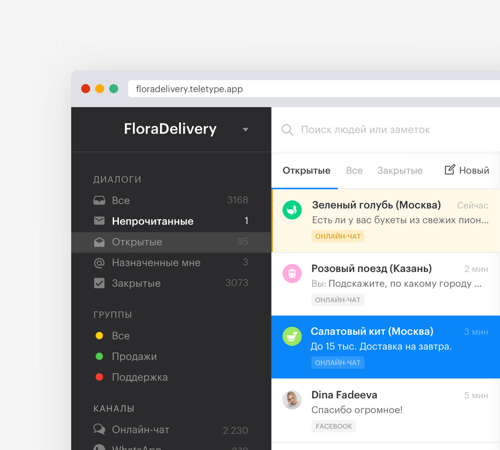Click the 3073 count beside 'Закрытые'
The width and height of the screenshot is (500, 450).
click(237, 283)
